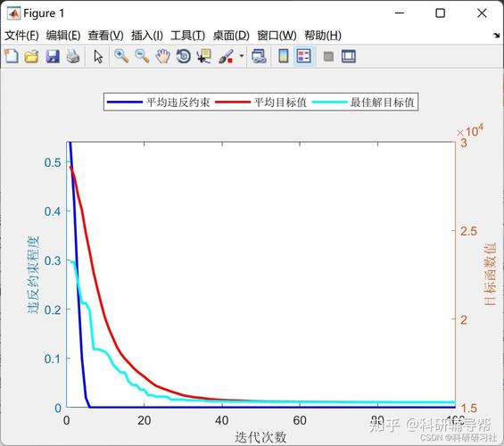This screenshot has height=446, width=504.
Task: Click the x-axis tick label 60
Action: 300,421
